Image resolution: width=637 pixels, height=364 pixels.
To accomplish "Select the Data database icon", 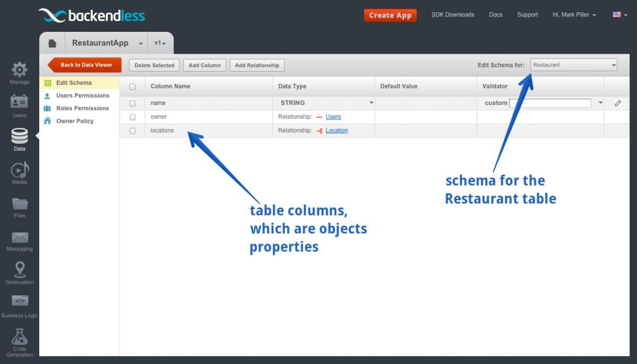I will pyautogui.click(x=19, y=136).
